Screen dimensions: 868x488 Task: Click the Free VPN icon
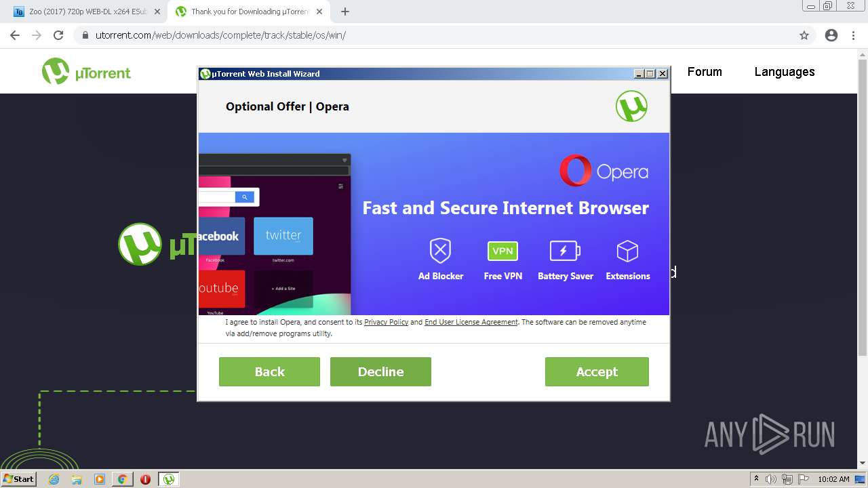point(502,251)
